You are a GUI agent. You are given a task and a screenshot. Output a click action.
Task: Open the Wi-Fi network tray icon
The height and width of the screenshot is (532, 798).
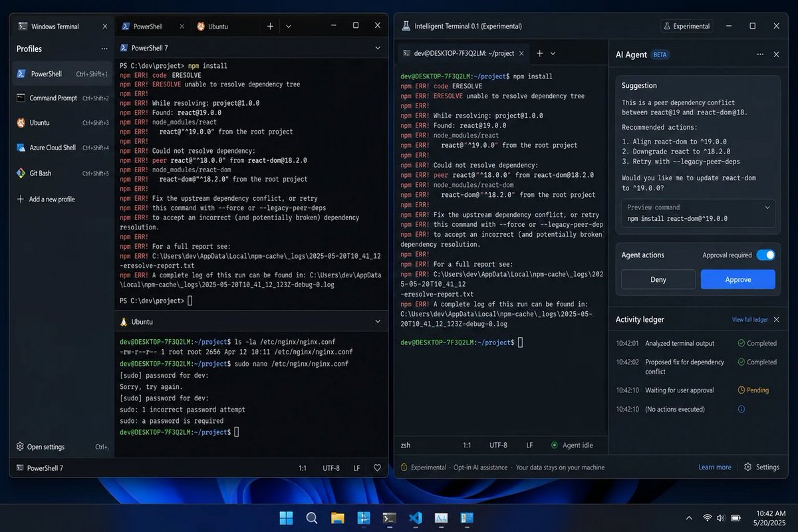(x=707, y=517)
